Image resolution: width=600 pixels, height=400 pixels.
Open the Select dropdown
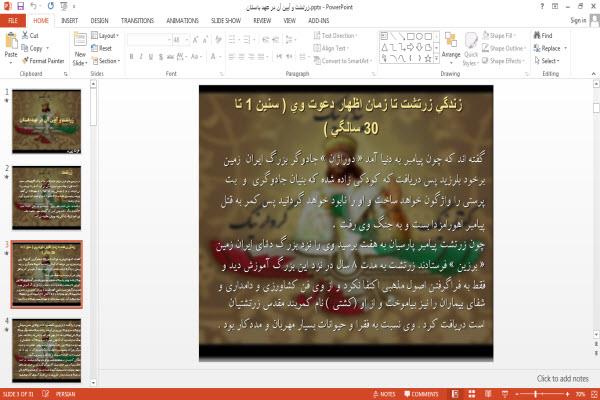tap(547, 60)
